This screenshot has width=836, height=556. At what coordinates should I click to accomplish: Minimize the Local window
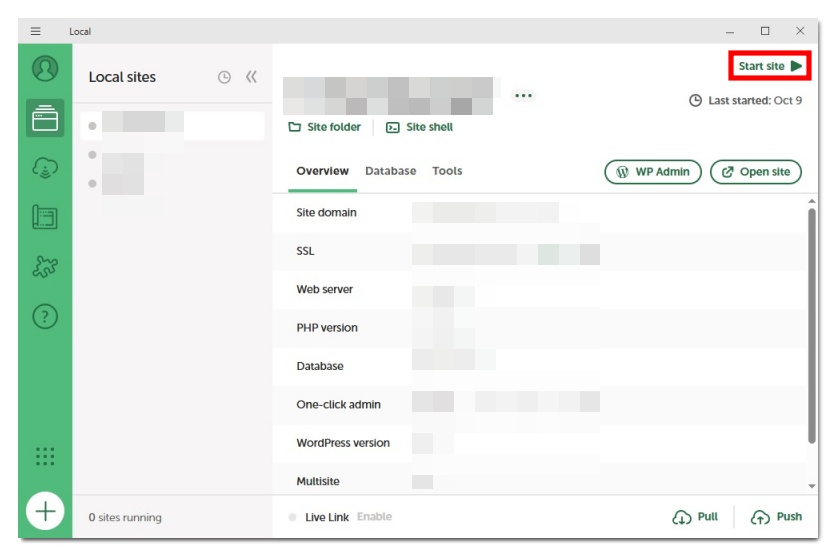pyautogui.click(x=730, y=31)
